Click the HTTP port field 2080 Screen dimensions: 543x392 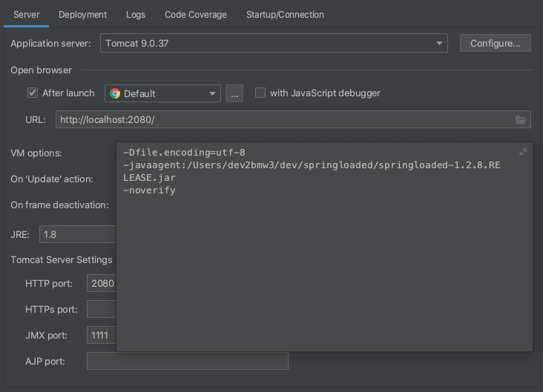102,283
